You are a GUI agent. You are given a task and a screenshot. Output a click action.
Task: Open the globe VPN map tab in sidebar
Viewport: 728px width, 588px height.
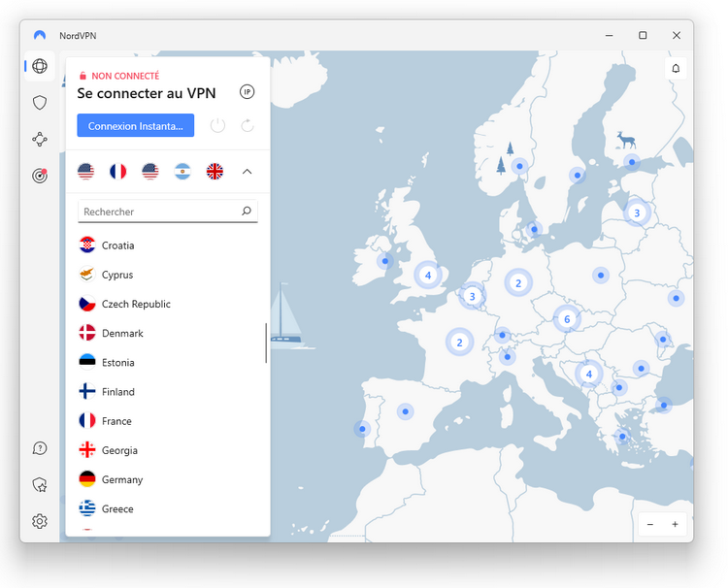40,66
